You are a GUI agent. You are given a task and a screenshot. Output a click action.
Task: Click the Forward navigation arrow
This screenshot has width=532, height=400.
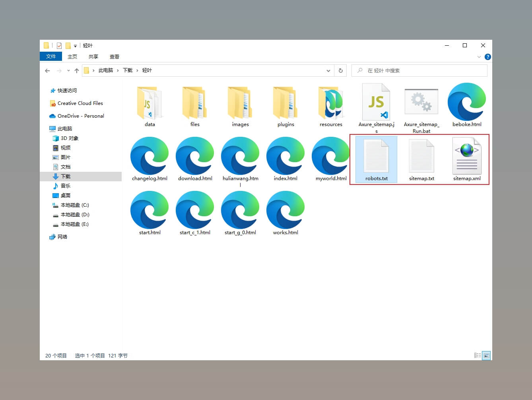coord(59,70)
